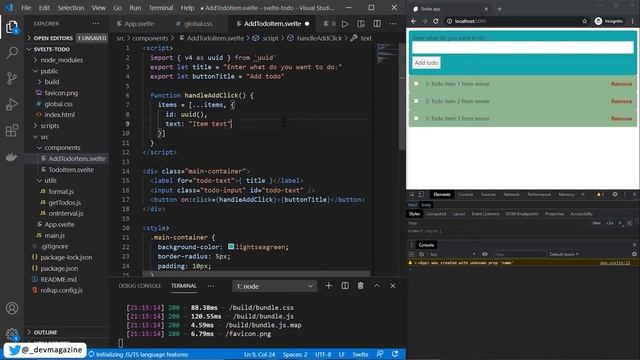The width and height of the screenshot is (640, 360).
Task: Remove Todo item 2 from server
Action: (621, 101)
